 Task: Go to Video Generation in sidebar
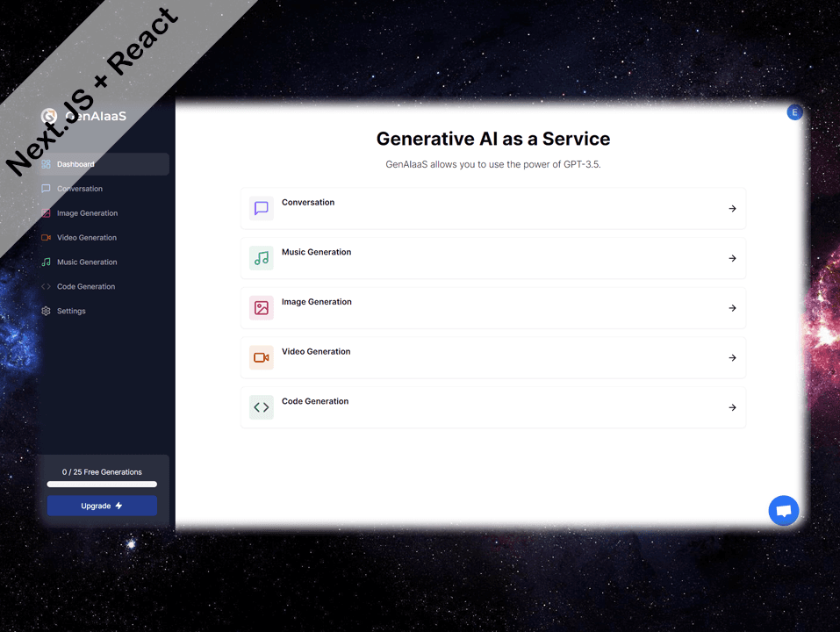(x=86, y=238)
